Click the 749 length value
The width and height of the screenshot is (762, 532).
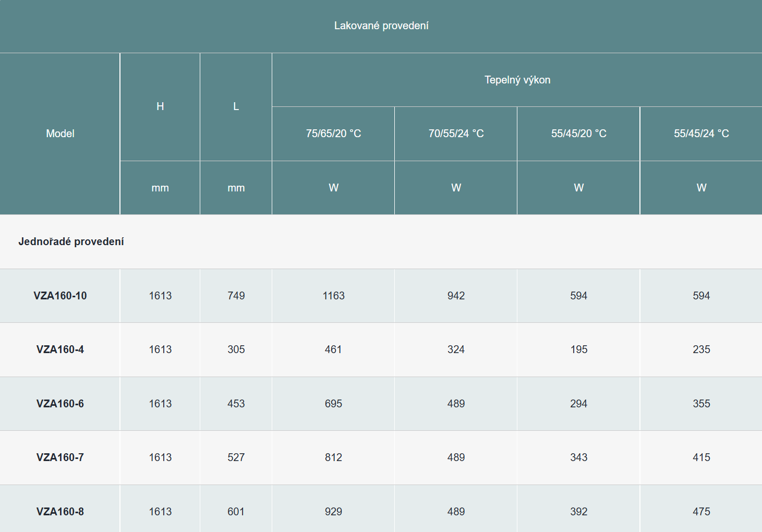236,296
